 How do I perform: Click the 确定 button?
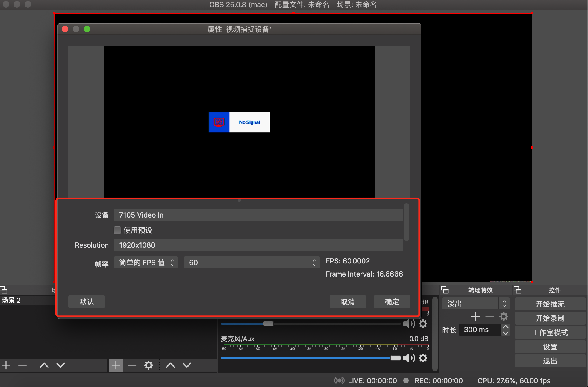(392, 302)
